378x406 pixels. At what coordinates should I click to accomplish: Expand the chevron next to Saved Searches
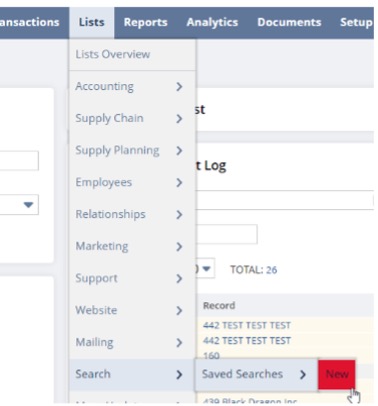pyautogui.click(x=303, y=375)
